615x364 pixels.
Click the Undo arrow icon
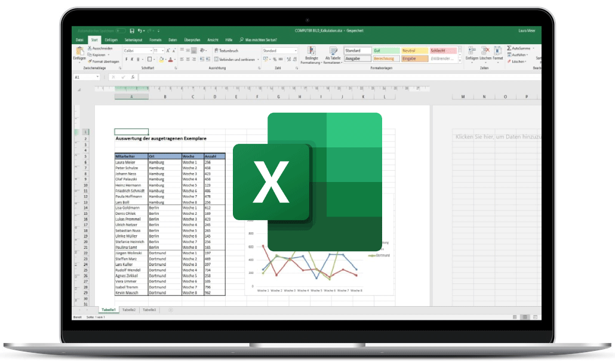[x=140, y=30]
